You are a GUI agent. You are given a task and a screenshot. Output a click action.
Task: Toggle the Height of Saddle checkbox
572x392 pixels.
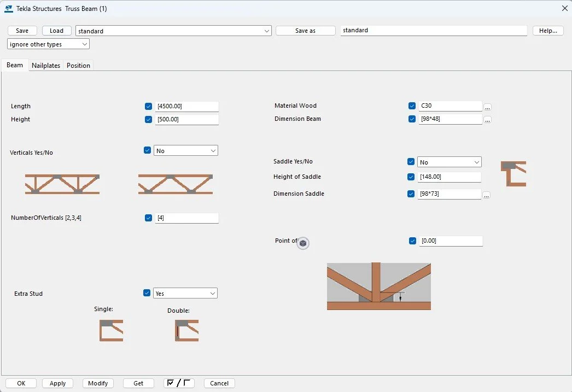point(411,177)
